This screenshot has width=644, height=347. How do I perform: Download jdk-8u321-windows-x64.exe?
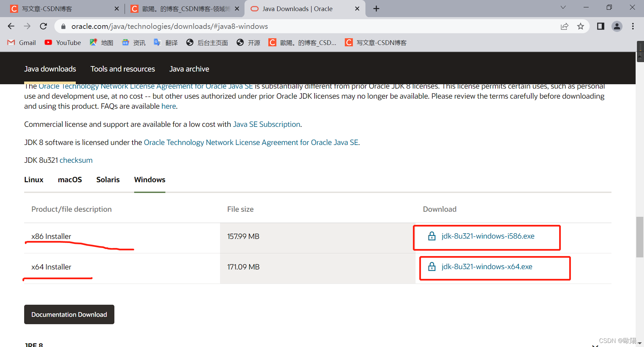487,266
